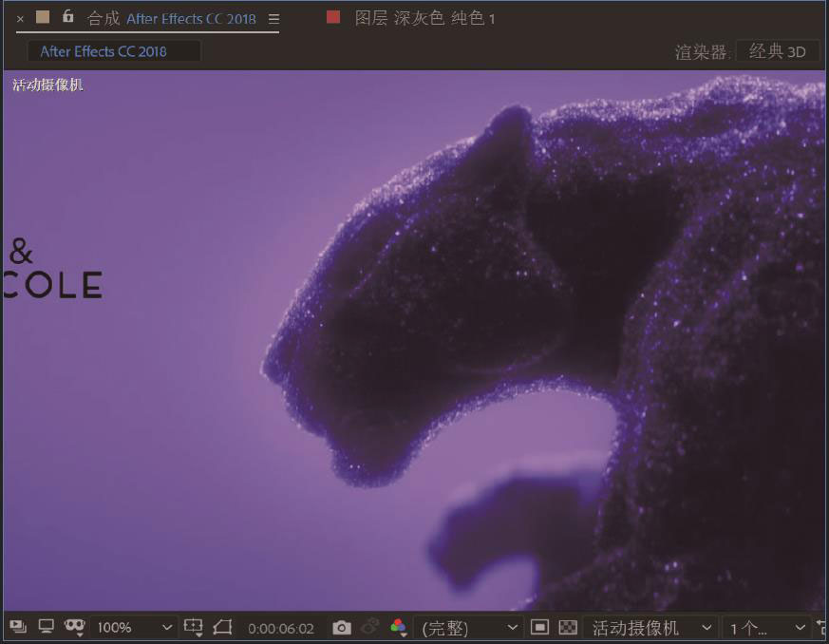Toggle the viewer lock icon
The height and width of the screenshot is (644, 829).
(x=68, y=16)
